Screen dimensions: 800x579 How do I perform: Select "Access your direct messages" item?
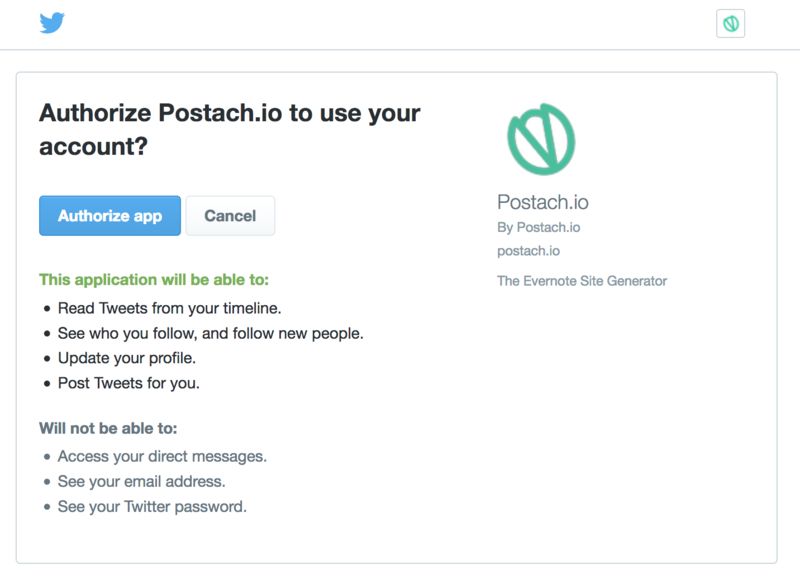tap(162, 456)
